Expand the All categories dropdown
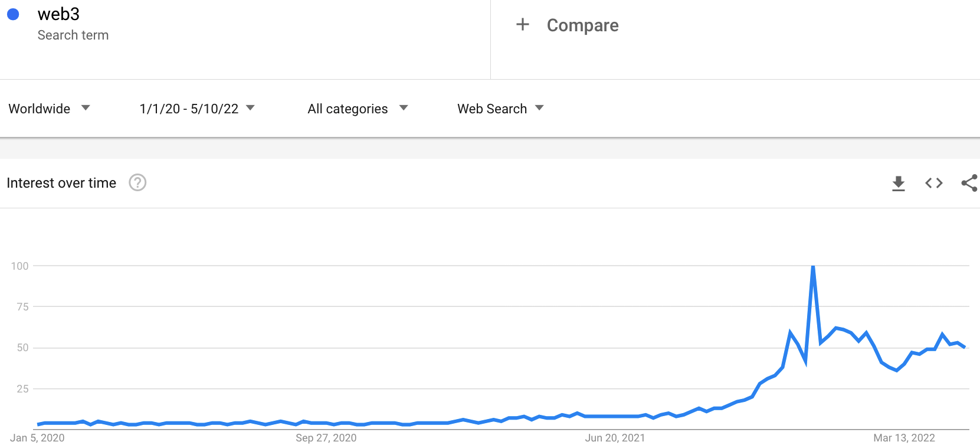980x445 pixels. click(x=357, y=109)
